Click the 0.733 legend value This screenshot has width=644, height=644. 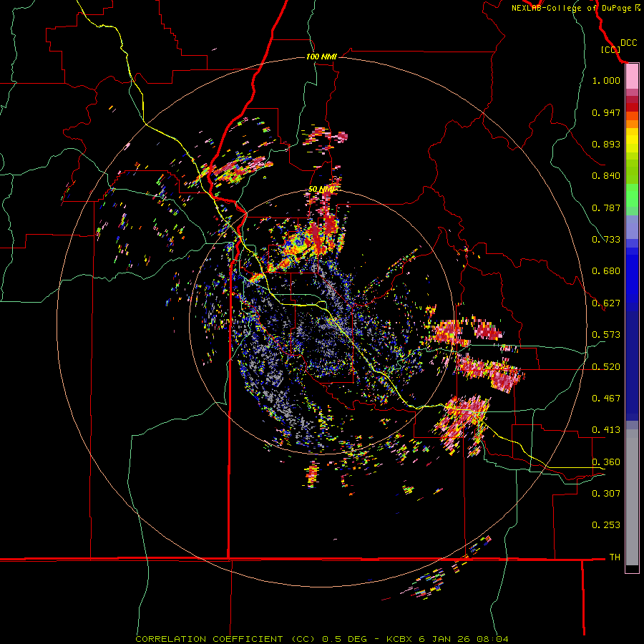(x=606, y=240)
